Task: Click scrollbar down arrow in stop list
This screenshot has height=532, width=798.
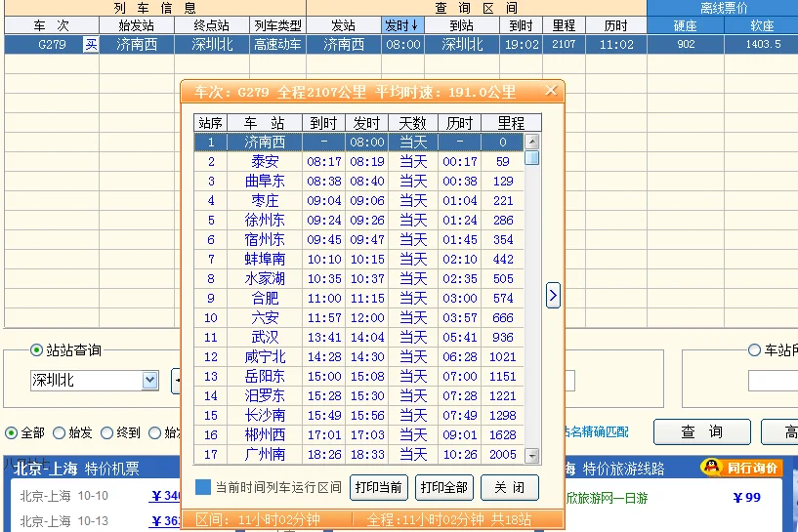Action: [531, 456]
